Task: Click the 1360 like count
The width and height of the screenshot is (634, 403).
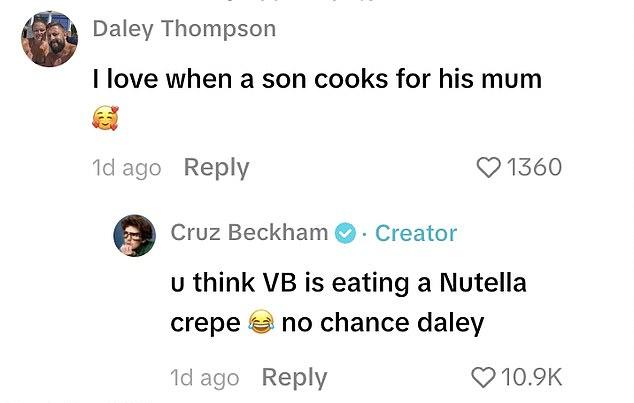Action: pos(535,168)
